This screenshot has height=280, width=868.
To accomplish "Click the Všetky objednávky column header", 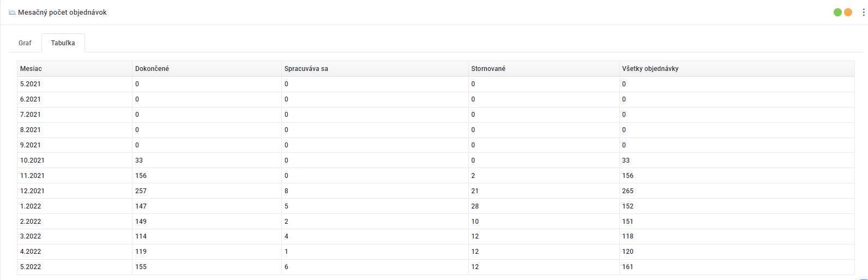I will coord(650,69).
